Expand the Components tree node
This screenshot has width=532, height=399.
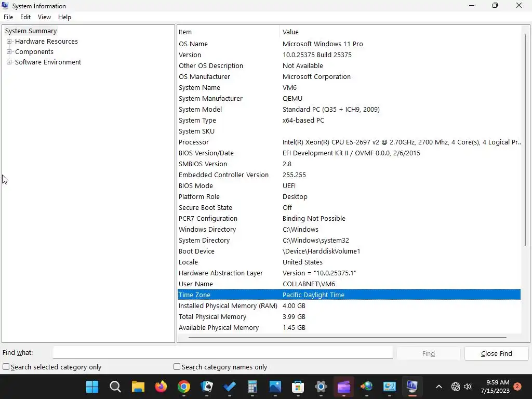point(9,51)
